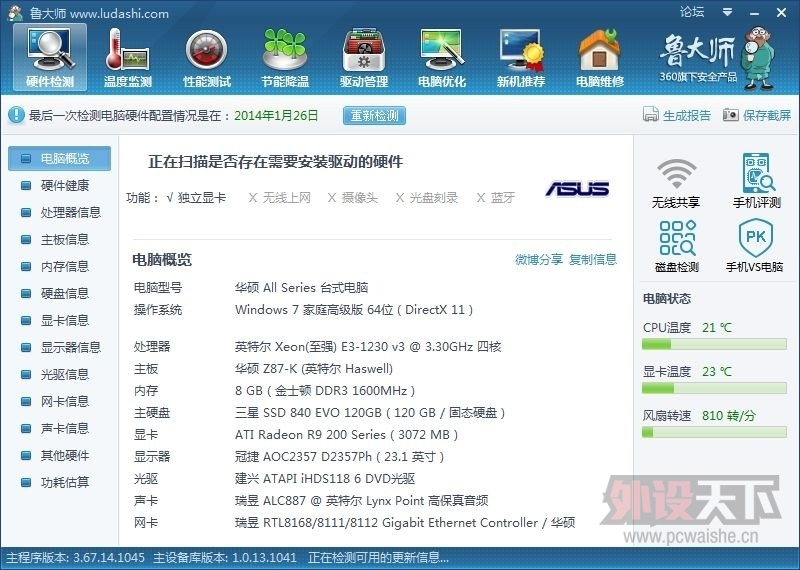
Task: Click the √ 独立显卡 feature label
Action: click(196, 197)
